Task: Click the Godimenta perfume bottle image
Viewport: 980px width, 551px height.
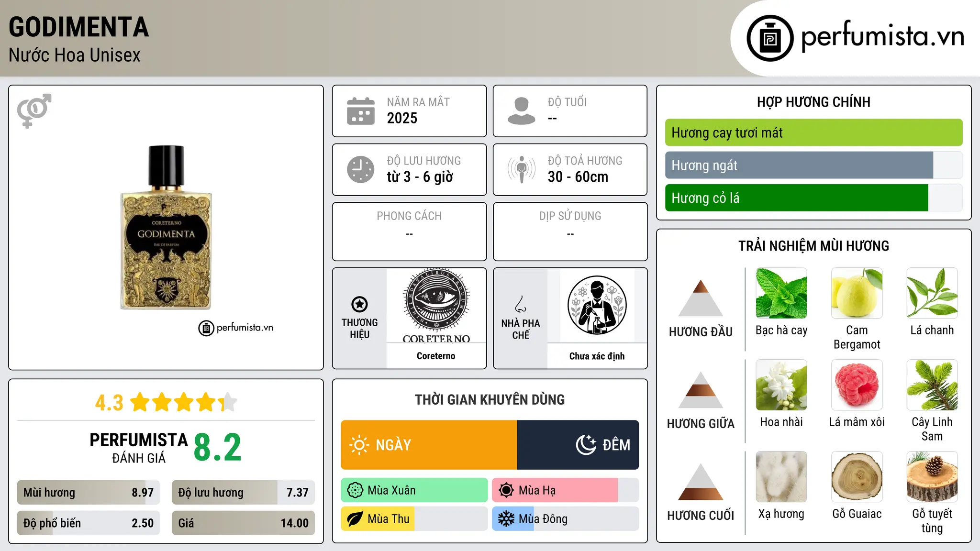Action: tap(166, 227)
